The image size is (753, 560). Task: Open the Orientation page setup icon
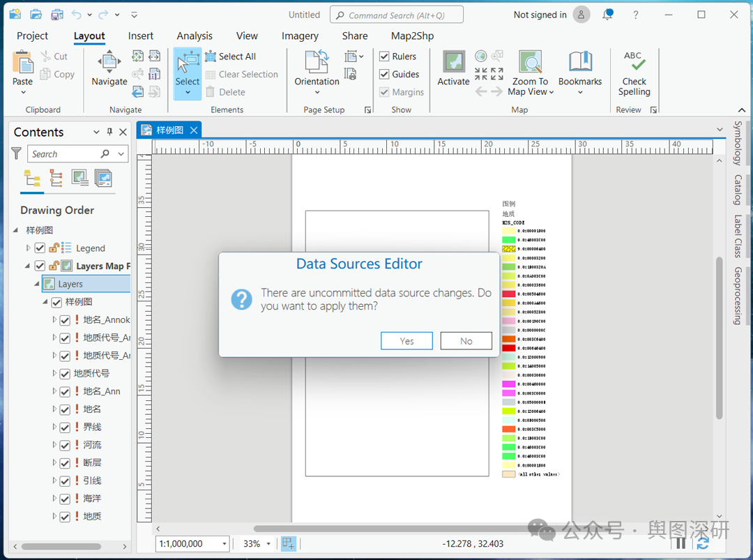[x=317, y=62]
